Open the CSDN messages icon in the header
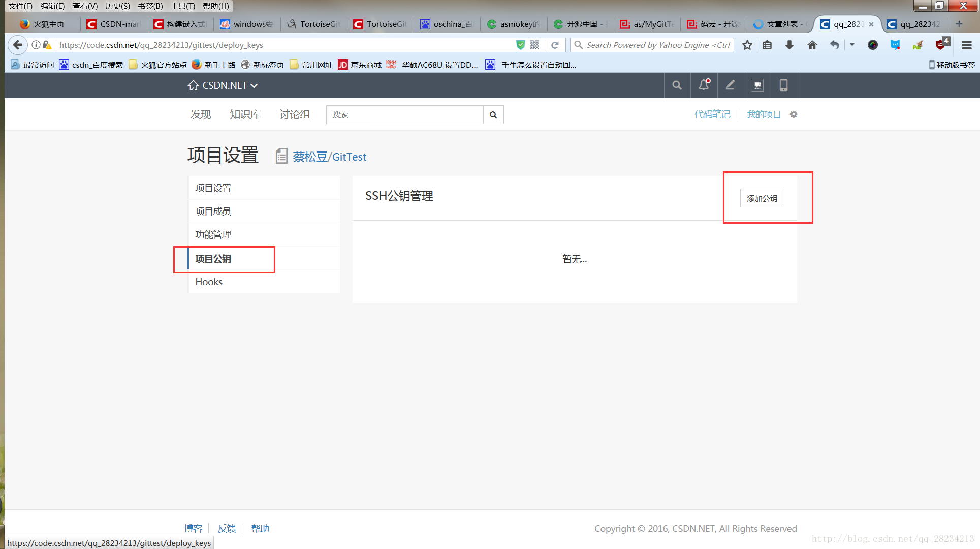Screen dimensions: 980x549 pos(757,85)
